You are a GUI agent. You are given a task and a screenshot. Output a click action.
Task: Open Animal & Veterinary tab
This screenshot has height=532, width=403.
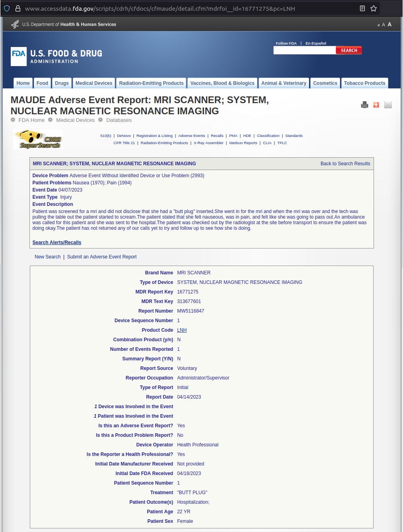(284, 83)
